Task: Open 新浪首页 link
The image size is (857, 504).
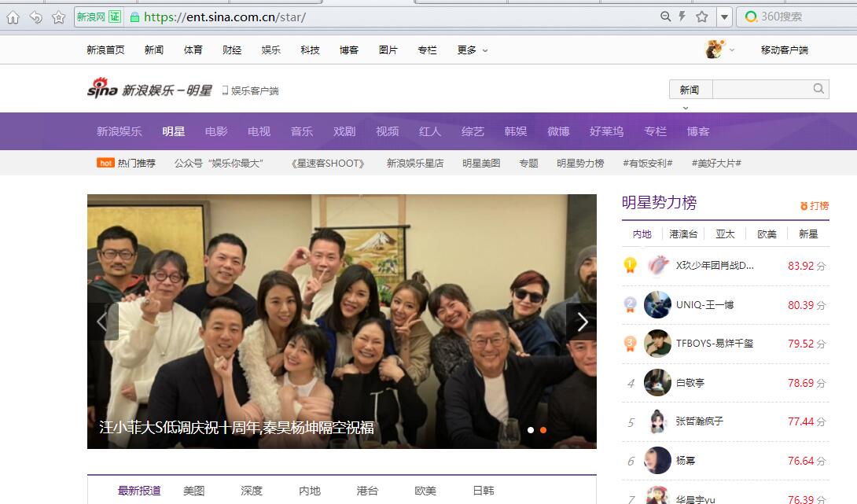Action: tap(105, 50)
